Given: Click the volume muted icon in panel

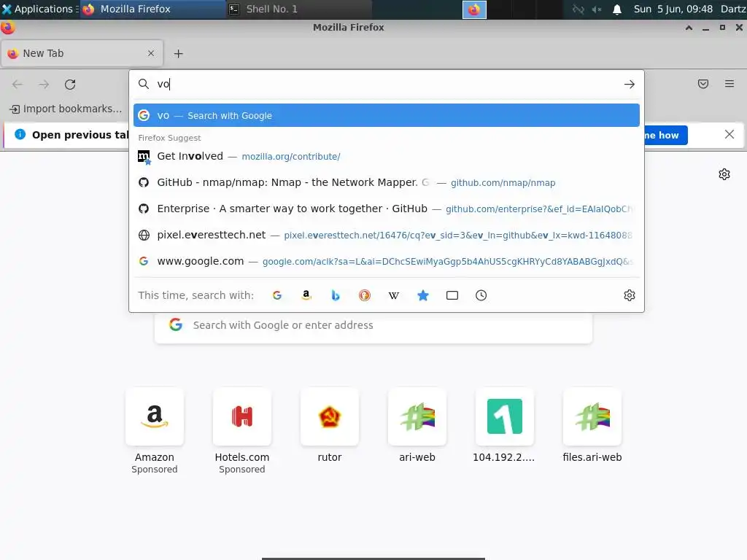Looking at the screenshot, I should click(597, 9).
